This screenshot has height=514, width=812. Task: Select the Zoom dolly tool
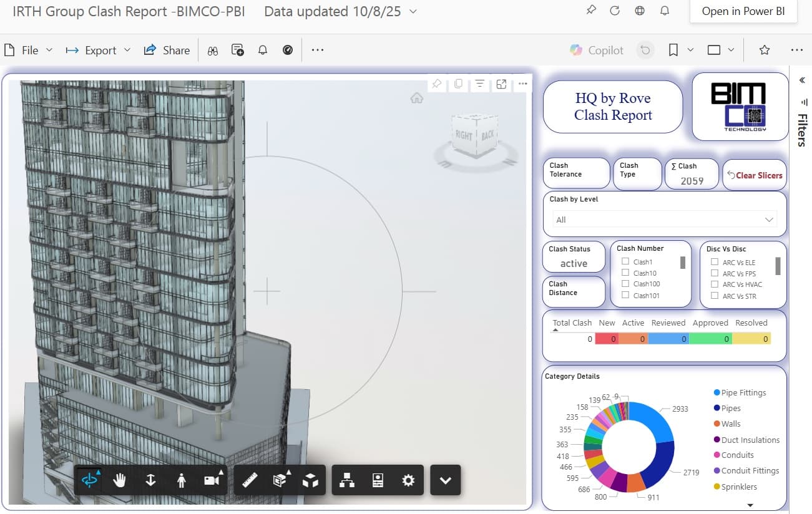(150, 480)
